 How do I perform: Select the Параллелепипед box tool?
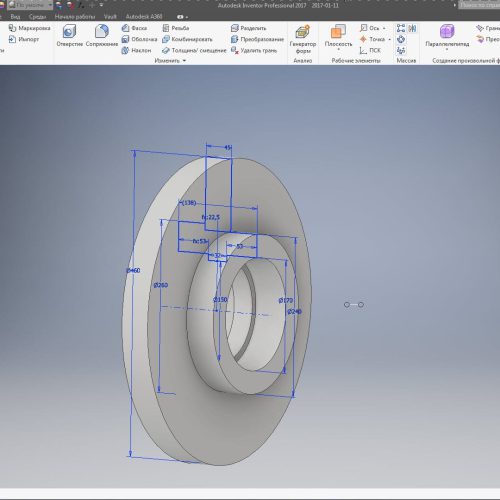[x=447, y=35]
